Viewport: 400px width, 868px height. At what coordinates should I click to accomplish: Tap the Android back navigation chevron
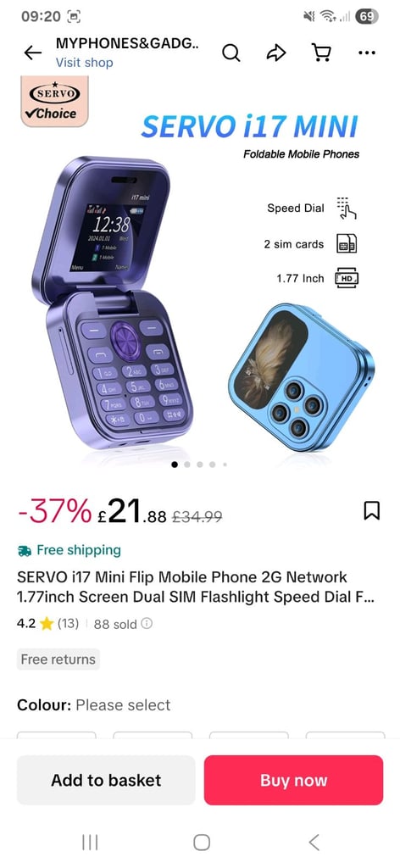pyautogui.click(x=314, y=842)
